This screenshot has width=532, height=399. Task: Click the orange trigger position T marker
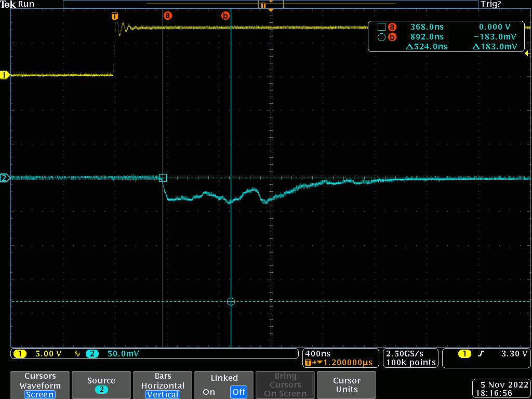point(115,16)
